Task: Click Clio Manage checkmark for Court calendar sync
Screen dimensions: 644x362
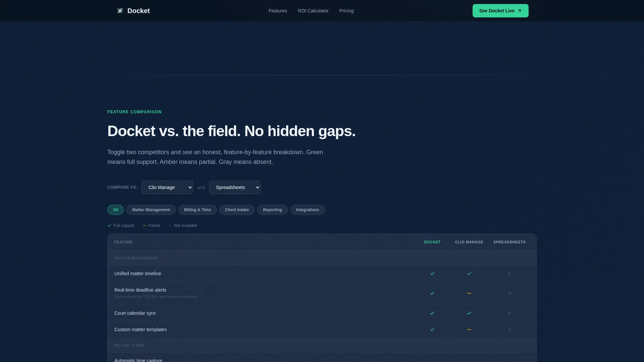Action: click(469, 313)
